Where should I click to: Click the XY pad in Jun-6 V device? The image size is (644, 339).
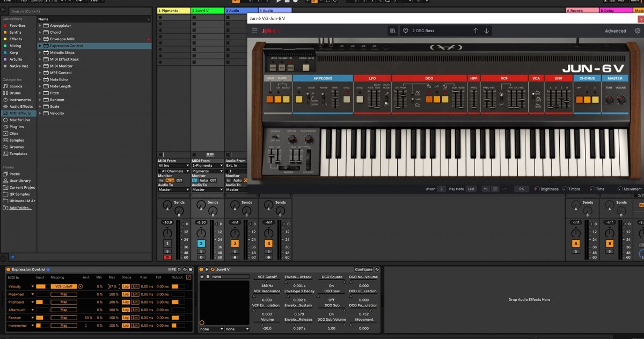click(x=224, y=303)
